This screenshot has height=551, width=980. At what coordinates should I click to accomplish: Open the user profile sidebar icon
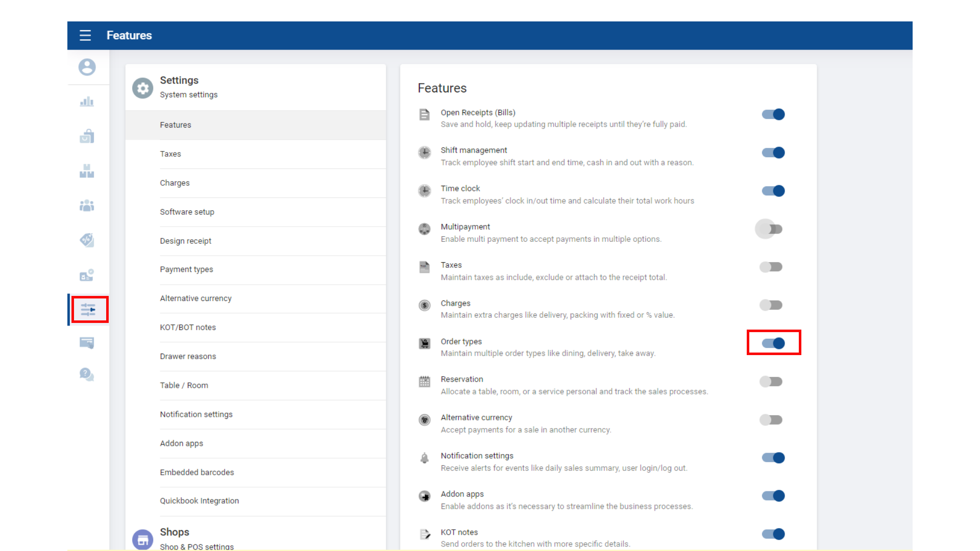coord(87,67)
